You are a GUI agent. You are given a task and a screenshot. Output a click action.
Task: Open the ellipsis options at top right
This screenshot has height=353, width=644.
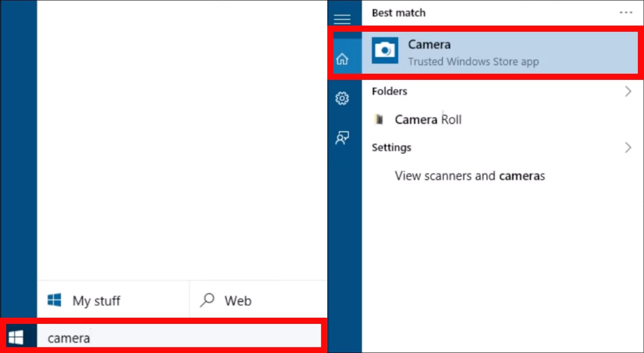(626, 12)
